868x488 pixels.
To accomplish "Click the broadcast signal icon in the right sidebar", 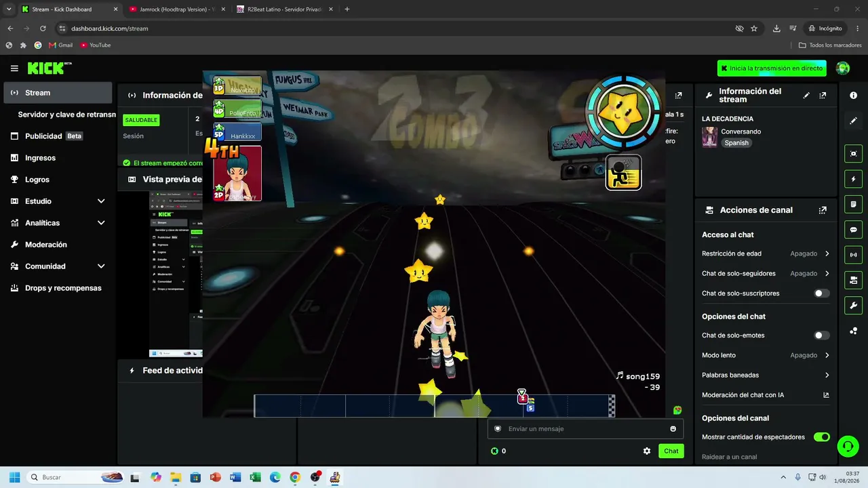I will coord(853,255).
